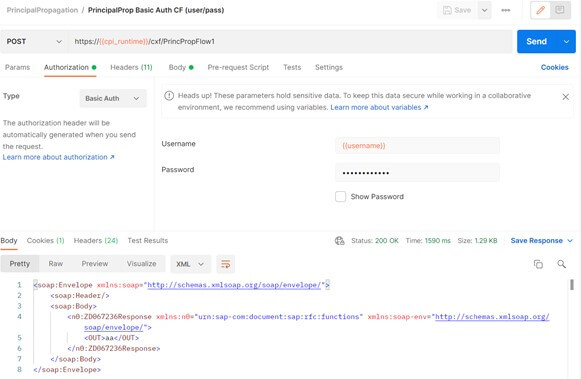
Task: Open the three-dots more actions menu
Action: click(505, 10)
